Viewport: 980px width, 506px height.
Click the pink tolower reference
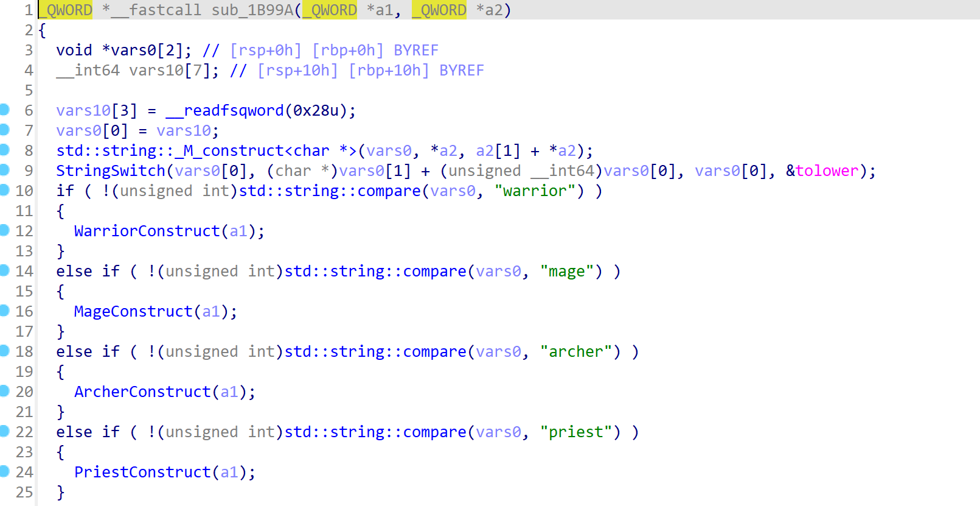(827, 171)
